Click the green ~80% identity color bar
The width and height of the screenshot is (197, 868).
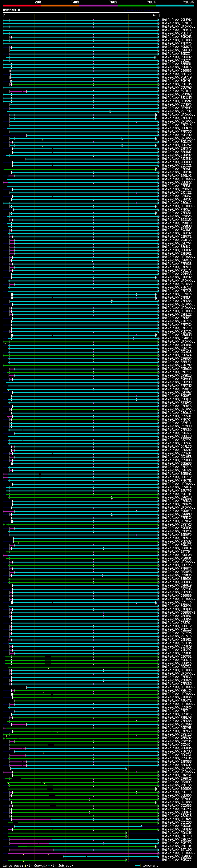pyautogui.click(x=137, y=6)
